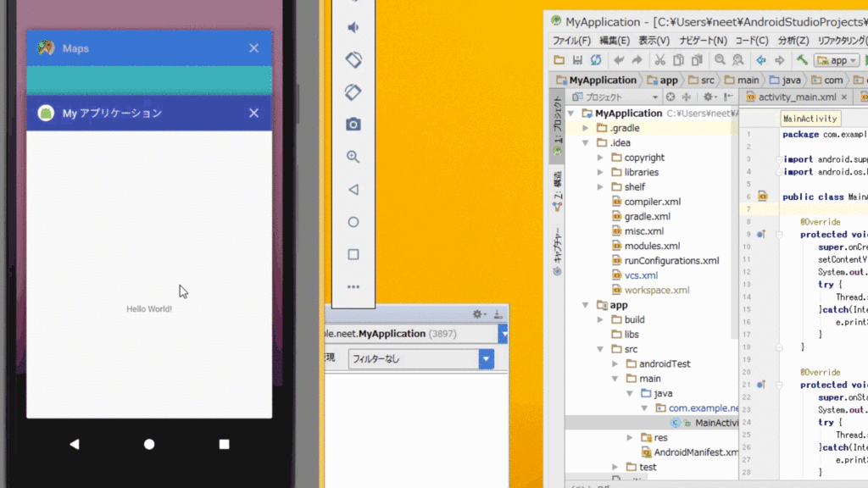Close the My アプリケーション recent app card
Screen dimensions: 868x488
(253, 113)
